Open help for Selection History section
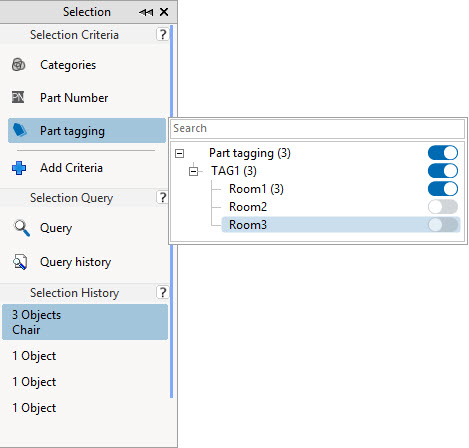Screen dimensions: 469x448 pyautogui.click(x=162, y=292)
